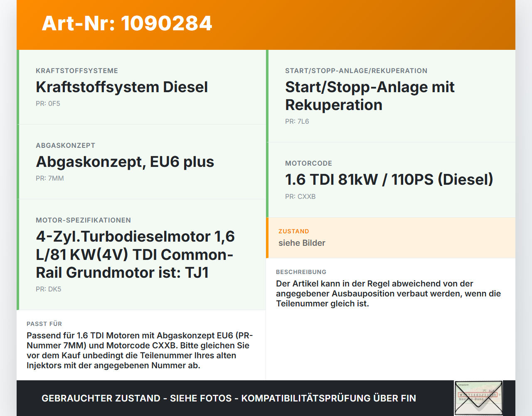Click the PR: 7L6 code
This screenshot has height=416, width=532.
[x=297, y=122]
